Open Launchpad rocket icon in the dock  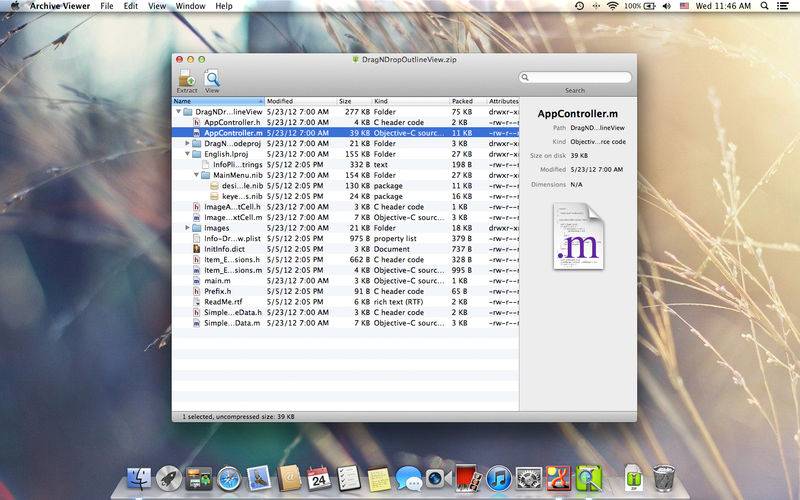[168, 479]
